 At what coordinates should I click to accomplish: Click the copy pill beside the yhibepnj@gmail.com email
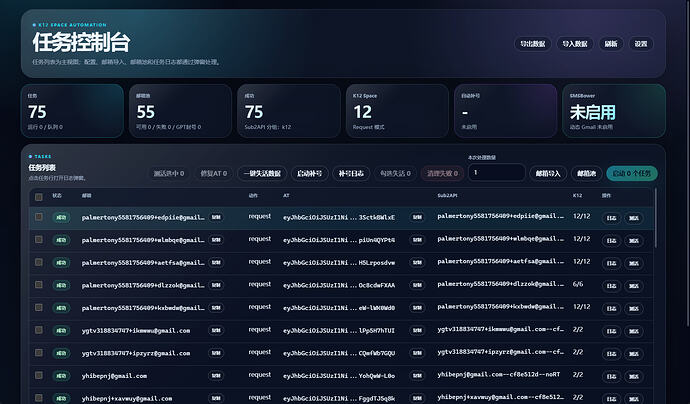(216, 376)
